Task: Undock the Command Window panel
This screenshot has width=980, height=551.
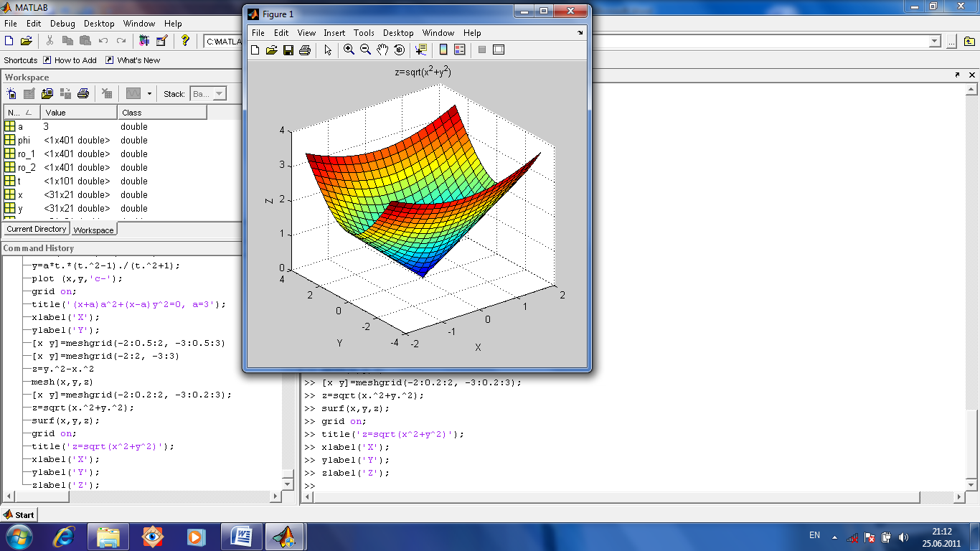Action: click(x=957, y=75)
